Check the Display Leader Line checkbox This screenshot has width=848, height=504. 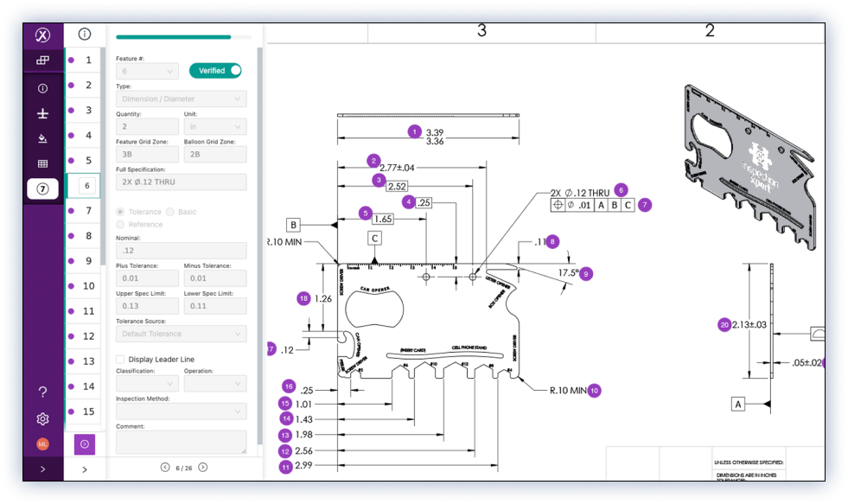click(x=120, y=359)
